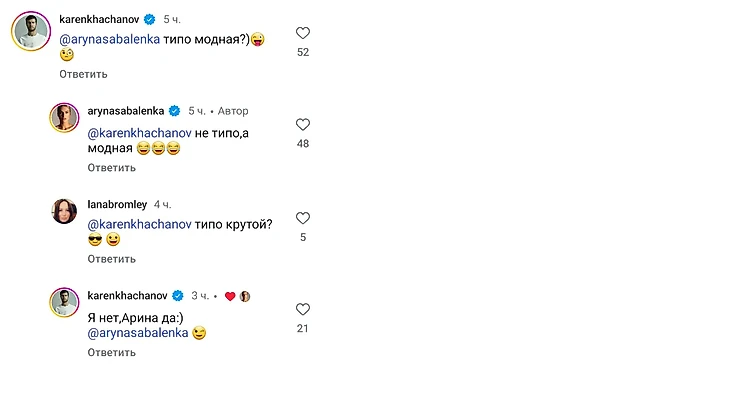Click the verified badge on karenkhachanov's first comment
The width and height of the screenshot is (730, 411).
coord(151,19)
